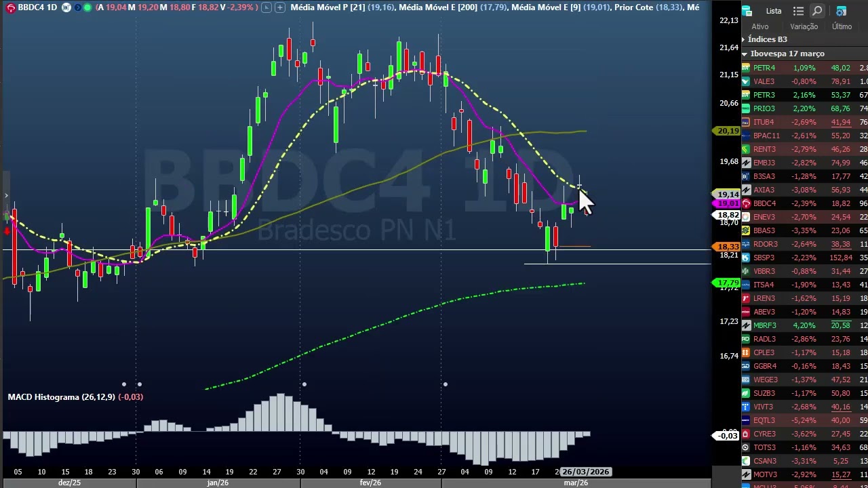This screenshot has width=868, height=488.
Task: Click the BBDC4 row logo icon
Action: (746, 203)
